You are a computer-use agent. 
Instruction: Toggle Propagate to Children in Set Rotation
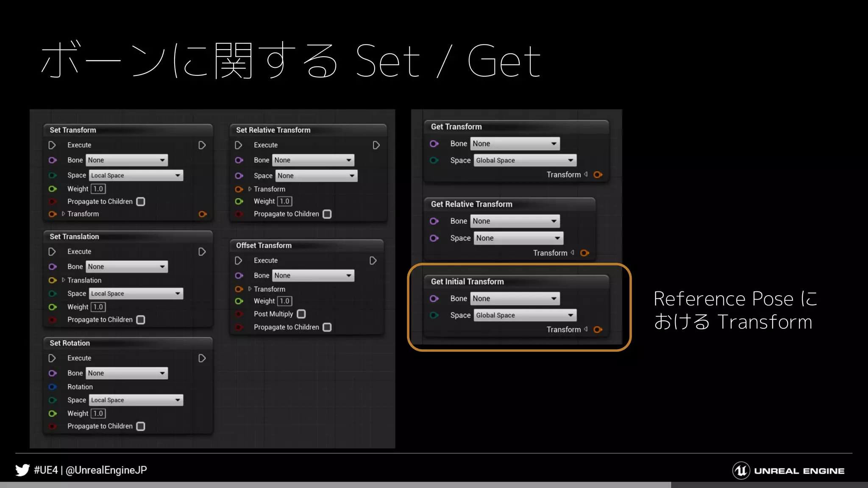141,426
